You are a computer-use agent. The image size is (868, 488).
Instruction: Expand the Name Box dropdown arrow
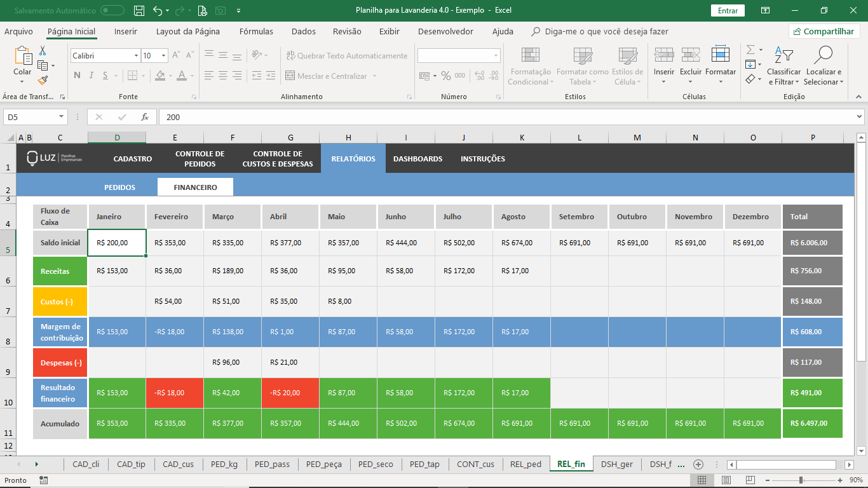point(62,117)
